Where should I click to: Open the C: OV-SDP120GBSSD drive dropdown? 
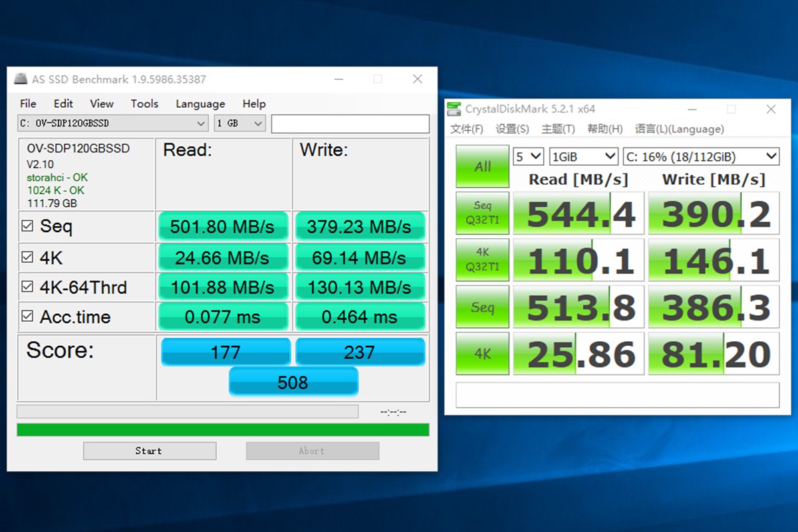click(112, 124)
